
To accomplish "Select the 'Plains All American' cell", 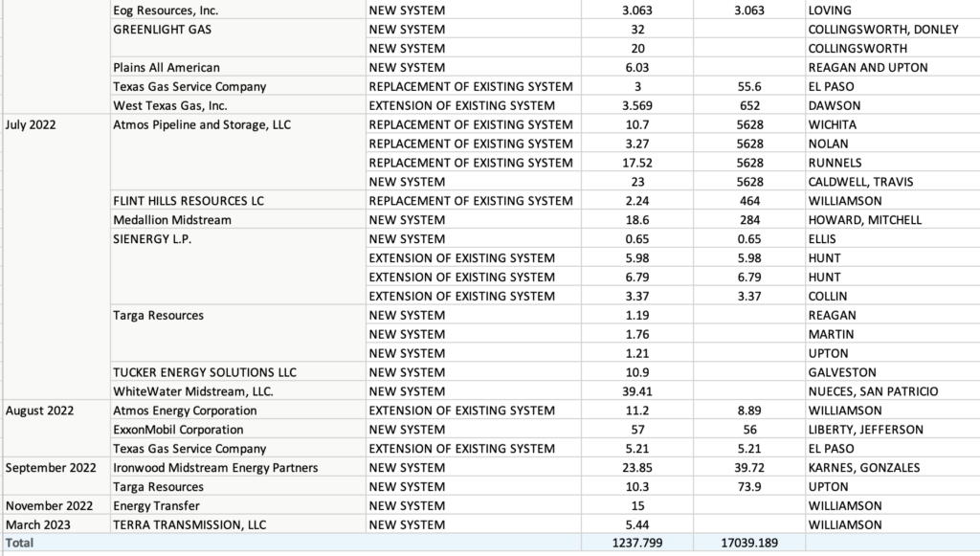I will 238,68.
